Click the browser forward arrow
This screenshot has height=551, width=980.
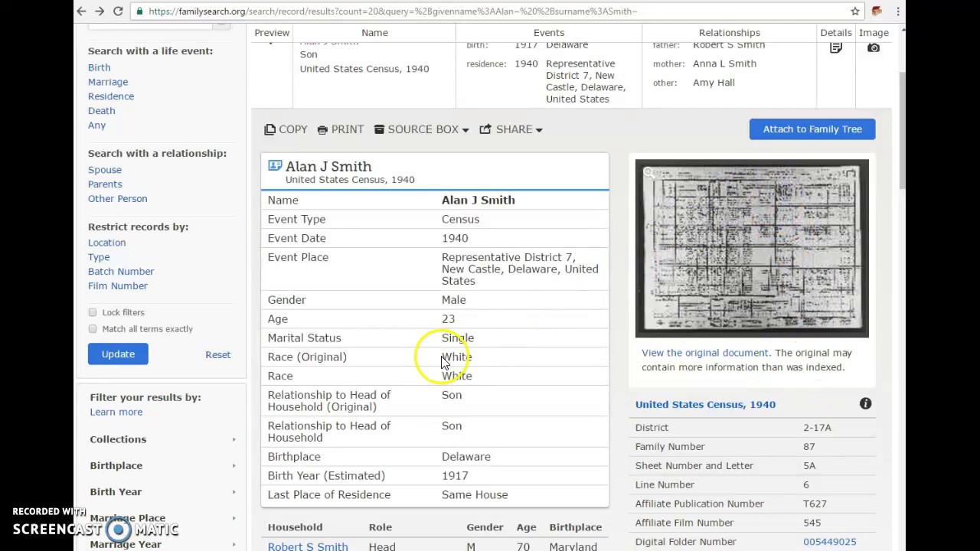click(x=100, y=11)
